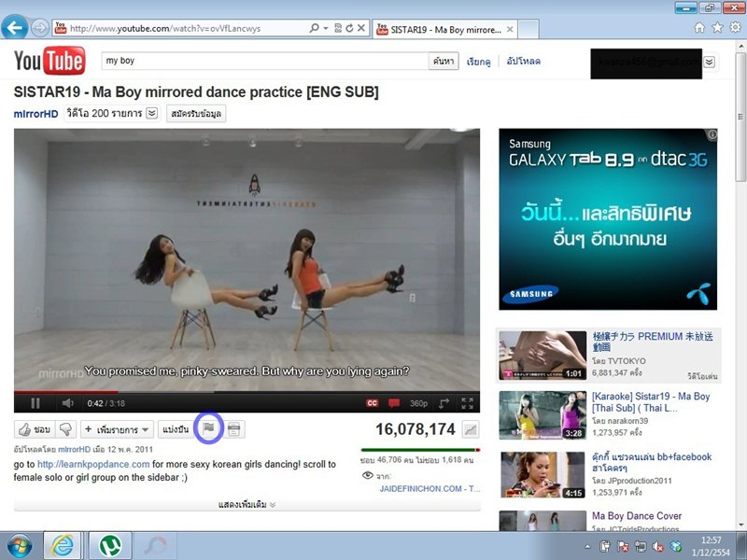747x560 pixels.
Task: Open the learnkpopdance.com link
Action: click(x=93, y=464)
